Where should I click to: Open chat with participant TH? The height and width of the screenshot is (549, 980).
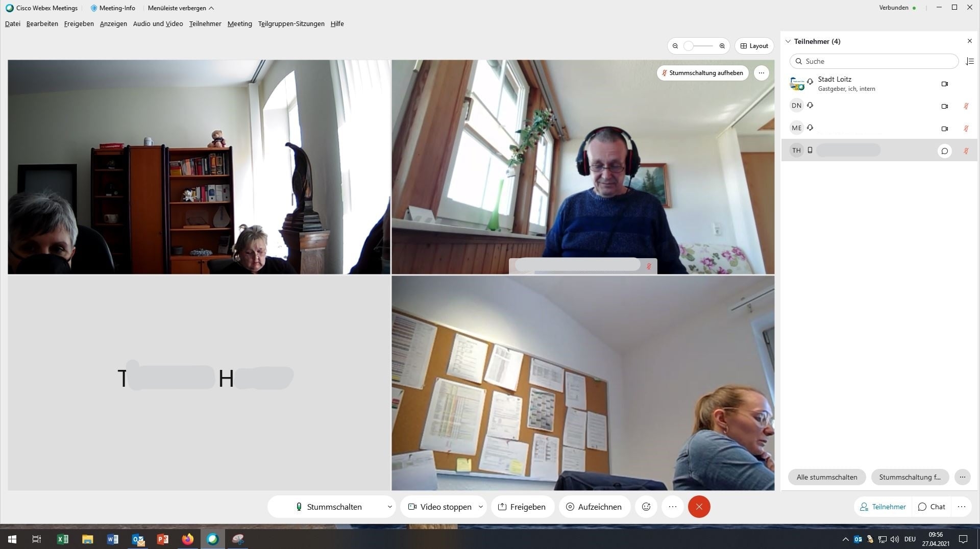point(944,151)
